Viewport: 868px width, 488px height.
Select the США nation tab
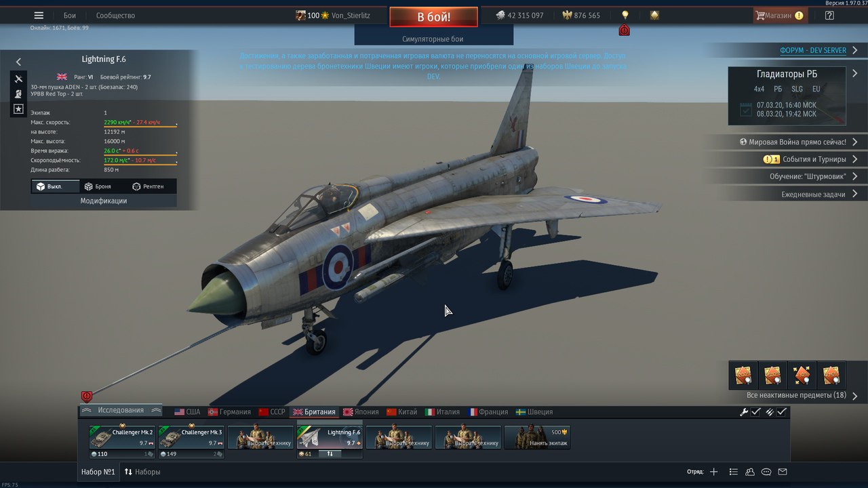click(x=186, y=411)
